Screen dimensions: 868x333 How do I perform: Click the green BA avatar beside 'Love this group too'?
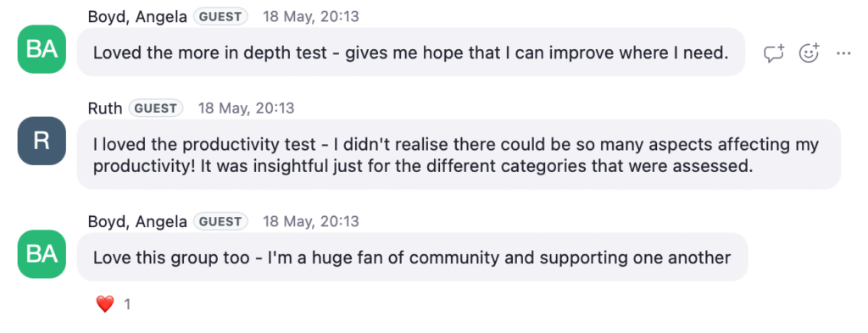coord(42,254)
